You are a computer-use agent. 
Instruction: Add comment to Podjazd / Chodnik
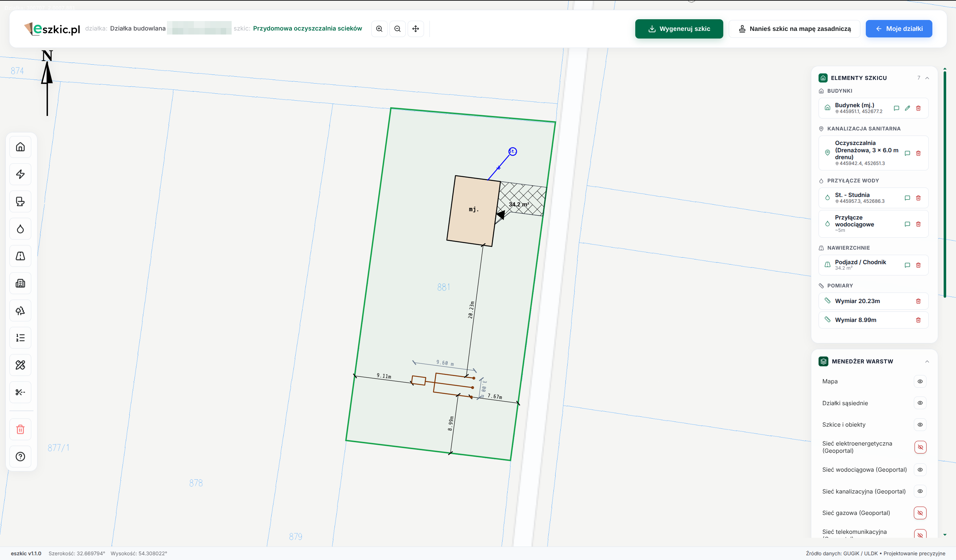pyautogui.click(x=907, y=265)
